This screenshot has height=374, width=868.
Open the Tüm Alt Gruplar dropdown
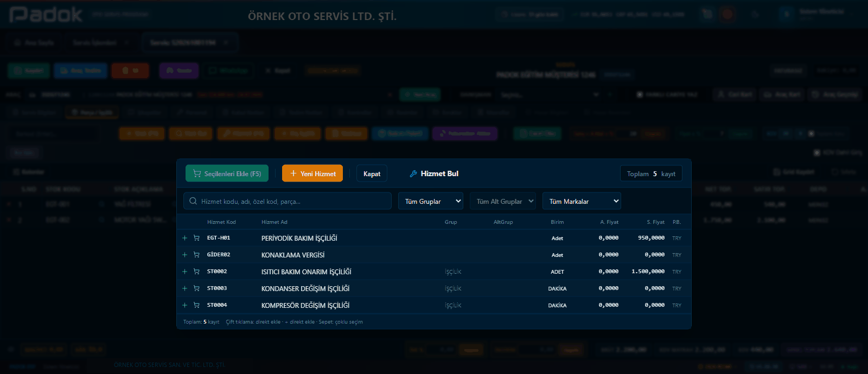pyautogui.click(x=503, y=201)
